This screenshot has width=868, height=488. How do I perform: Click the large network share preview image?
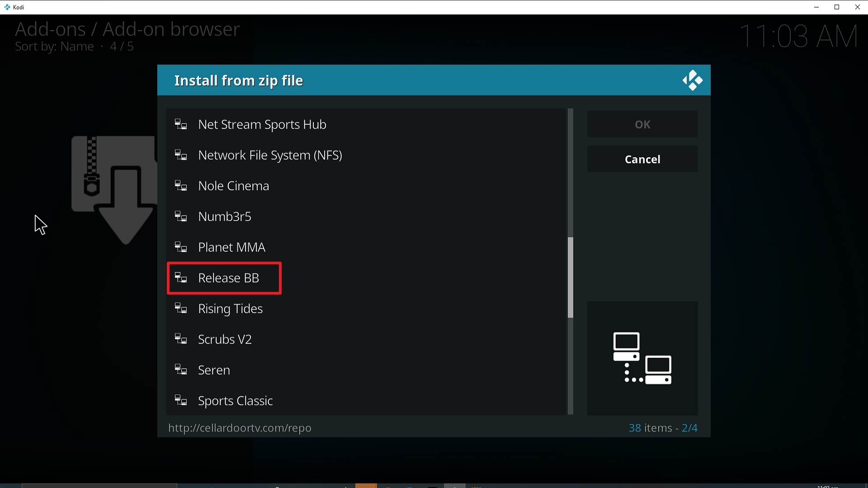coord(642,358)
